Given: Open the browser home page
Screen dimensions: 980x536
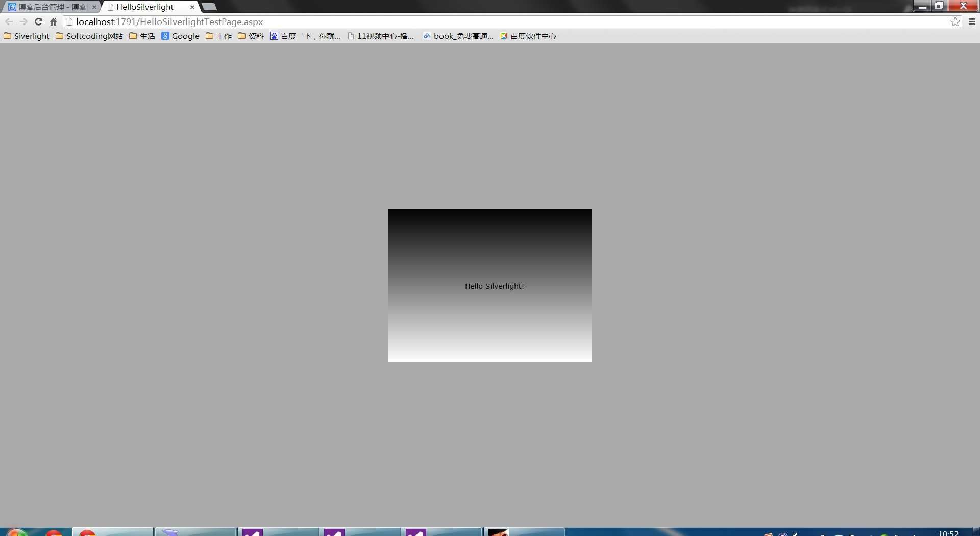Looking at the screenshot, I should coord(53,21).
